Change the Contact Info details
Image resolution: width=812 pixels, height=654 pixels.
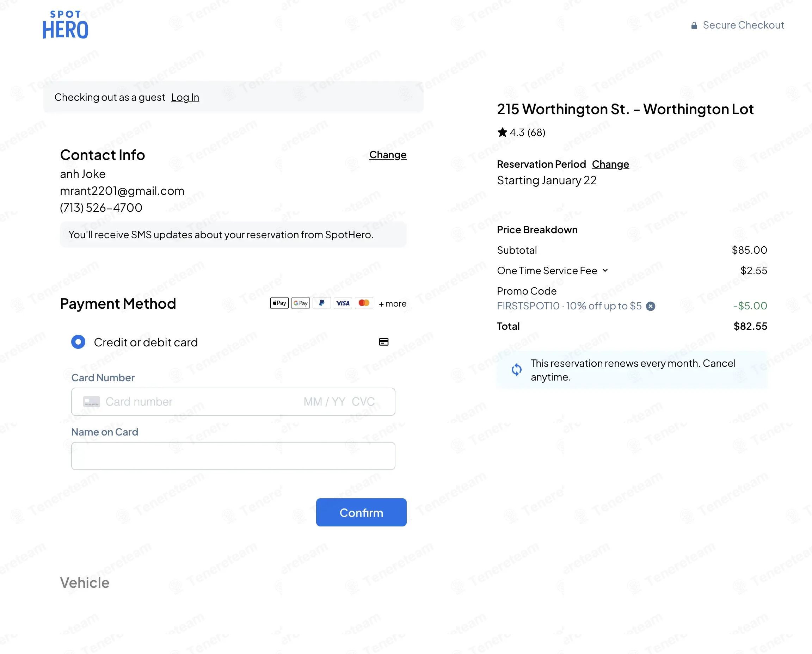[x=388, y=154]
